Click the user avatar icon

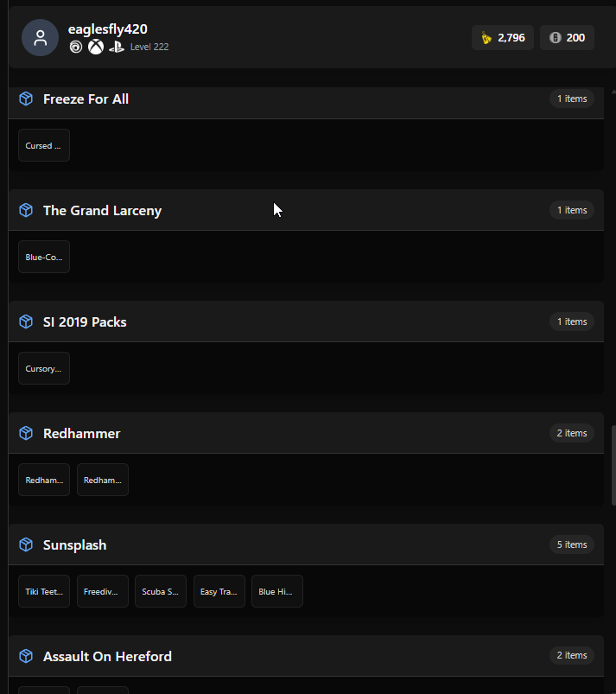(41, 38)
